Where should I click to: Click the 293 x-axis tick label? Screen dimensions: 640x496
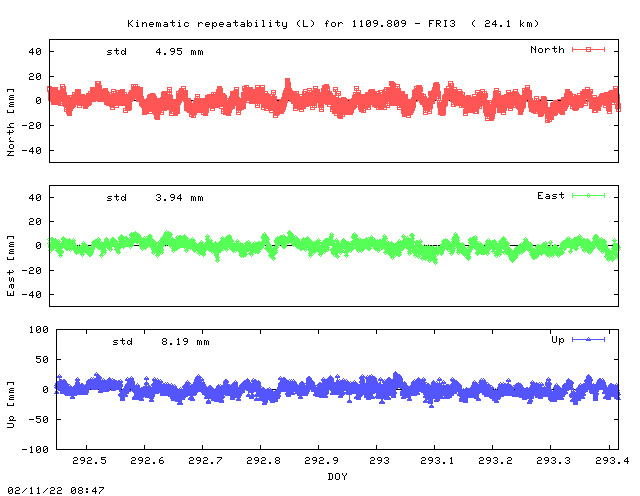(379, 460)
